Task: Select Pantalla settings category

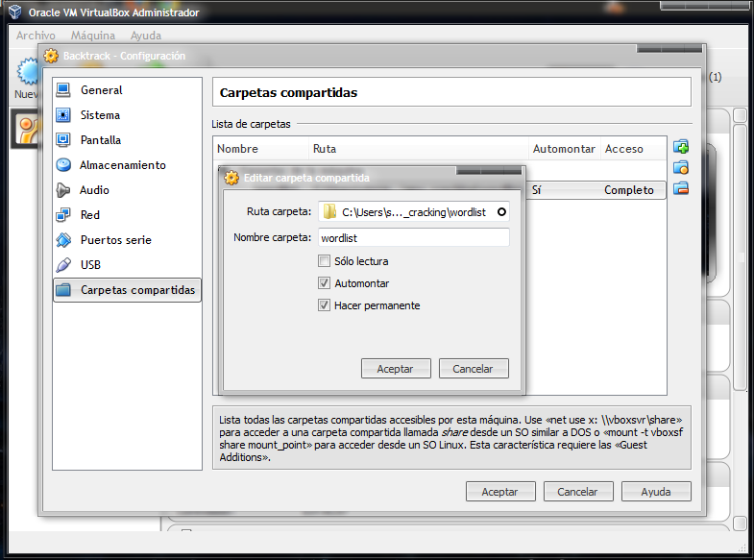Action: [x=127, y=140]
